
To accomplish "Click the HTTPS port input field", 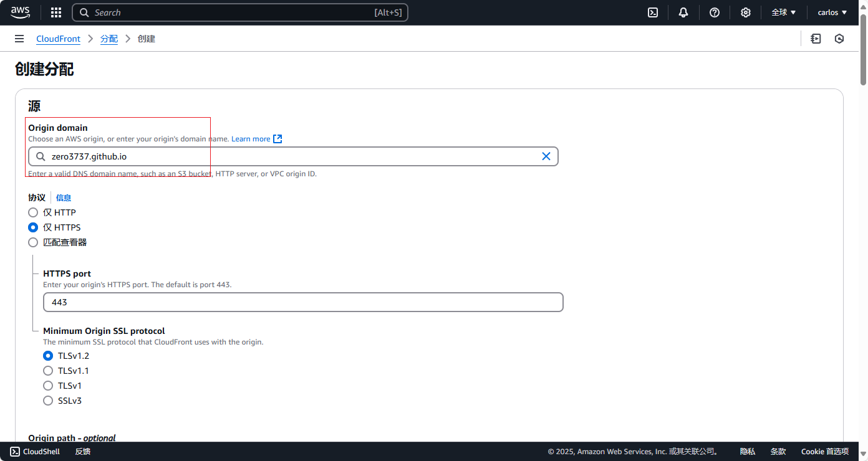I will [303, 302].
